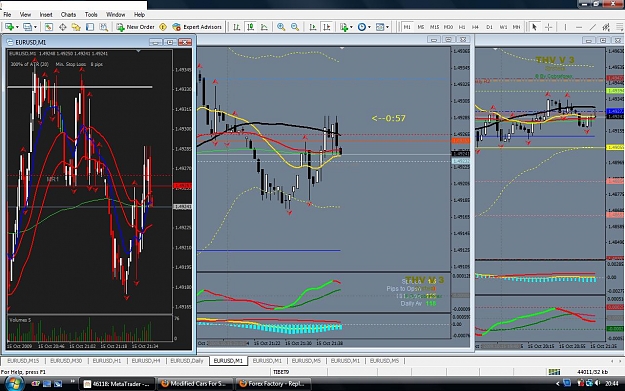
Task: Toggle chart shift icon
Action: pyautogui.click(x=327, y=27)
